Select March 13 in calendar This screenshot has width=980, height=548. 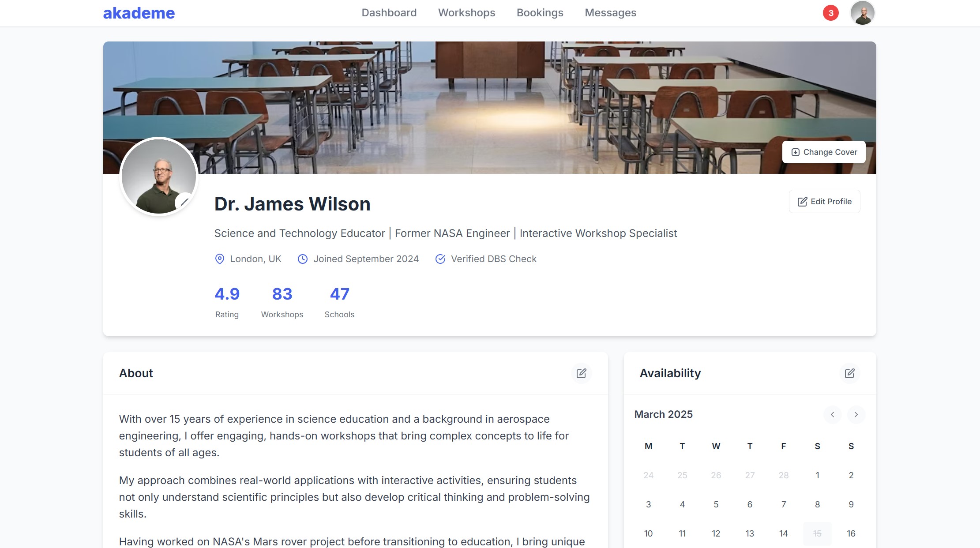click(750, 533)
